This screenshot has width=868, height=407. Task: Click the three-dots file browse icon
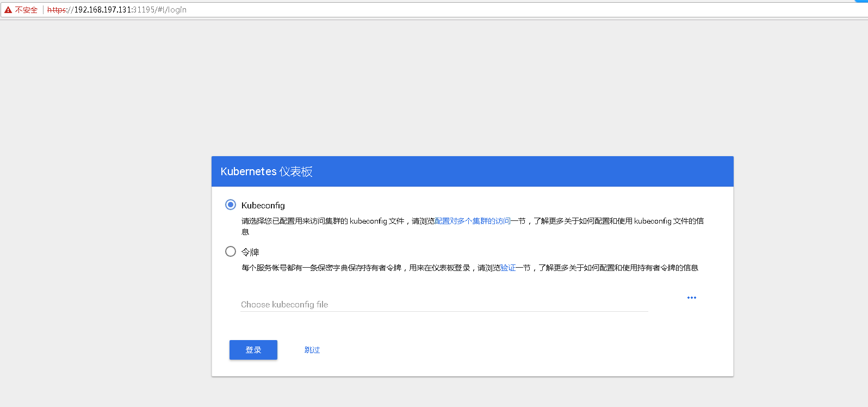(692, 298)
